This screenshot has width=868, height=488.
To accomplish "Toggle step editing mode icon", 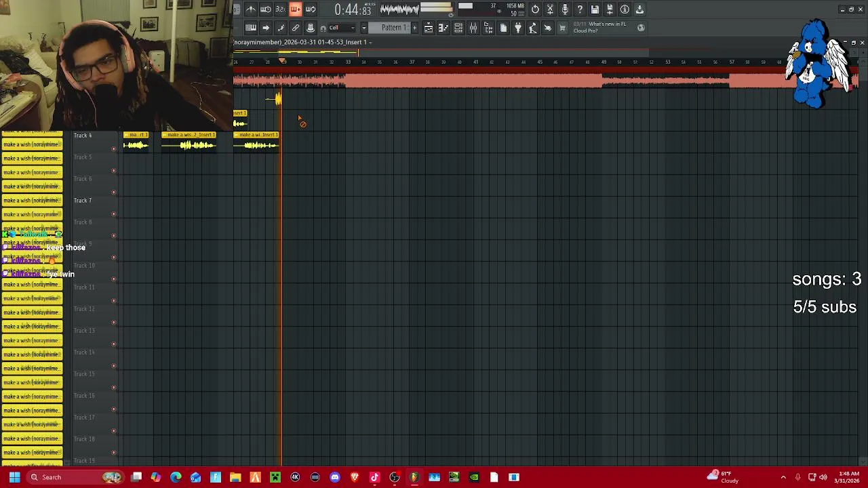I will [281, 28].
